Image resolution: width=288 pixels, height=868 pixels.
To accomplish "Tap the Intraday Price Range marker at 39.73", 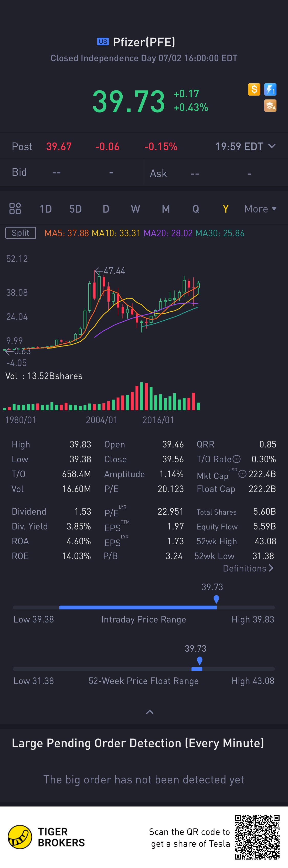I will click(216, 599).
